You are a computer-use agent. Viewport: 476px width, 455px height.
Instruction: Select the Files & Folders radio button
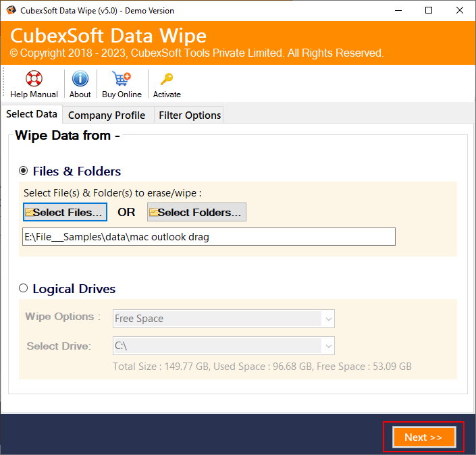click(x=24, y=171)
